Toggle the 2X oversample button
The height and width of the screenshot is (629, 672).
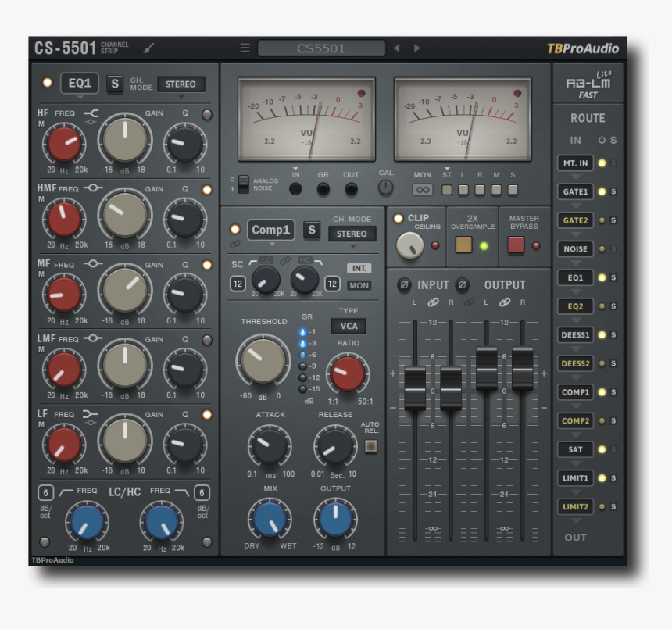(463, 245)
